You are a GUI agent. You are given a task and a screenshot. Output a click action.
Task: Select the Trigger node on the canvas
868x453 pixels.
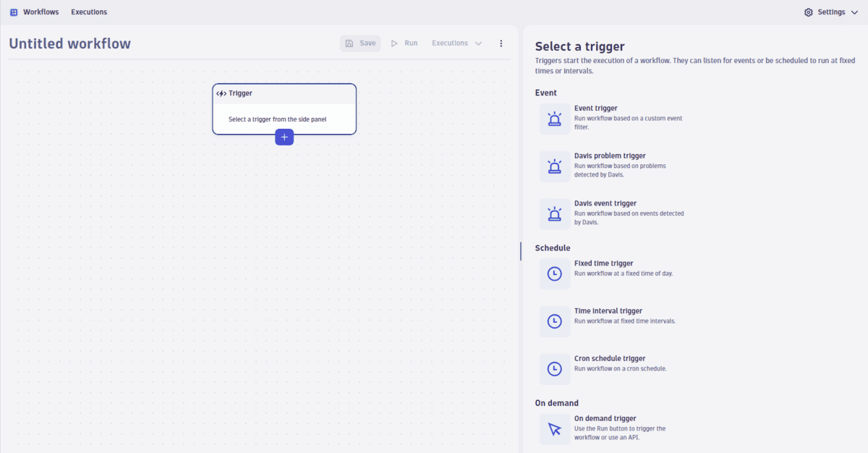pos(284,109)
